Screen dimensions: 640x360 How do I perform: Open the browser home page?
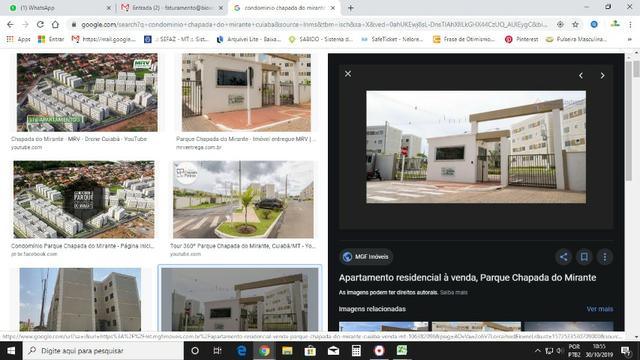(x=55, y=24)
